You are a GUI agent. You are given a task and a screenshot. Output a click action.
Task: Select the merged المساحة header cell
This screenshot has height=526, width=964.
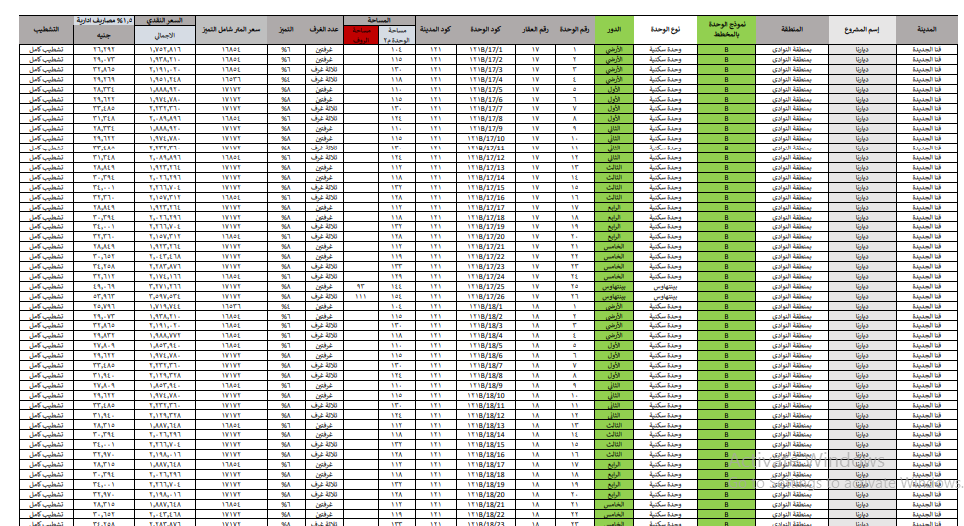pos(378,19)
